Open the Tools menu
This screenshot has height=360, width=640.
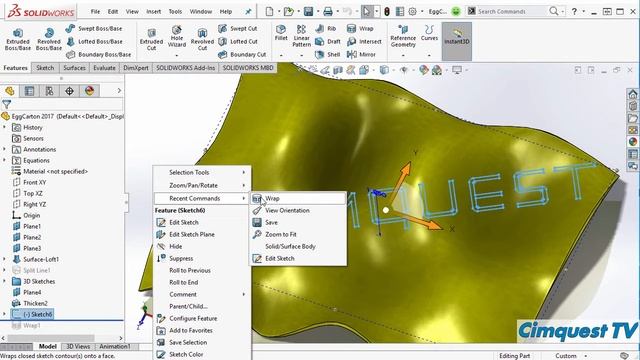coord(175,11)
